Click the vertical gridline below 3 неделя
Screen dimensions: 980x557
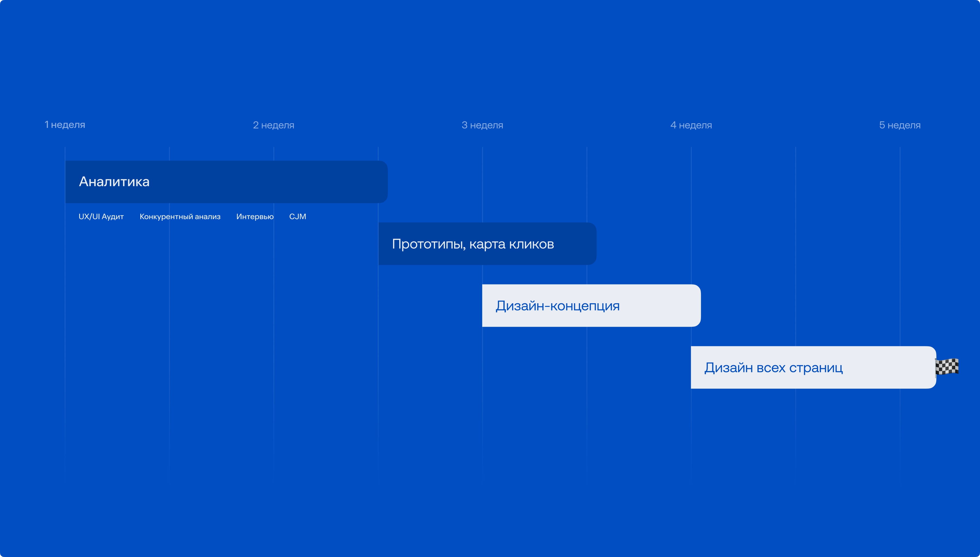(482, 383)
